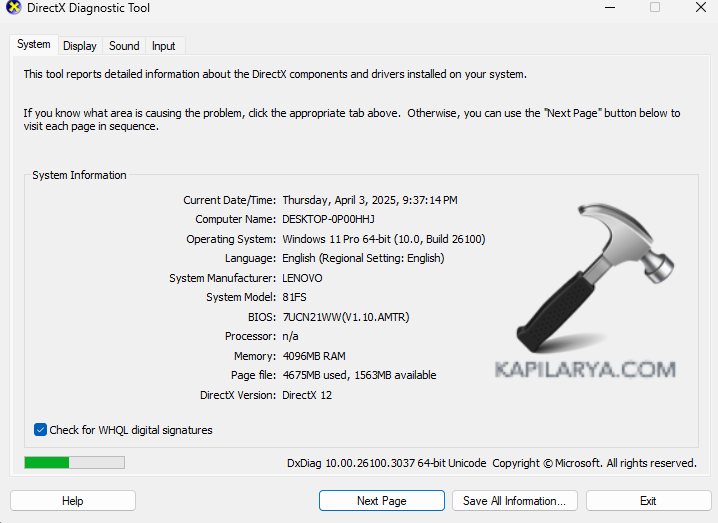Click Page file value 4675MB used
Image resolution: width=718 pixels, height=523 pixels.
[359, 375]
